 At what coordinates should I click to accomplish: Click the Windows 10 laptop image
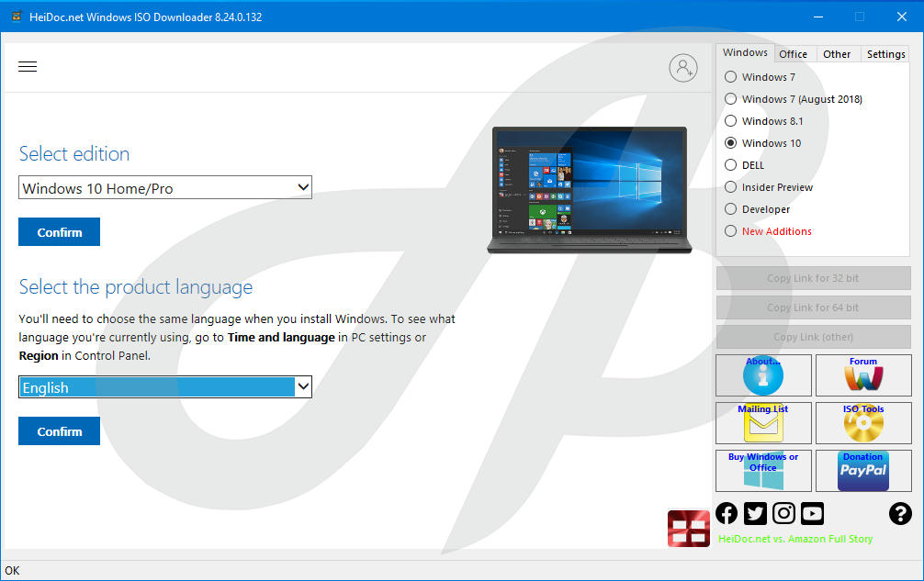pyautogui.click(x=590, y=190)
